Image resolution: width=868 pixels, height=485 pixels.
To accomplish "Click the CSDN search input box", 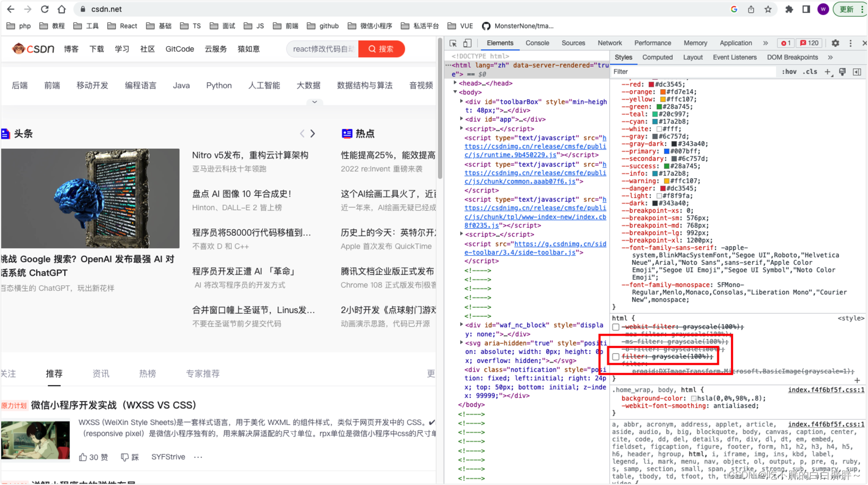I will (x=323, y=49).
